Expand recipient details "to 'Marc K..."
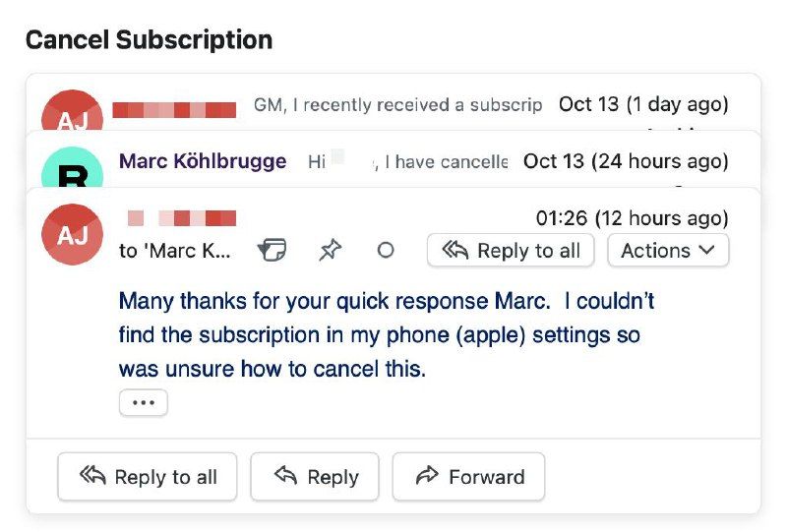The height and width of the screenshot is (532, 787). [x=175, y=251]
